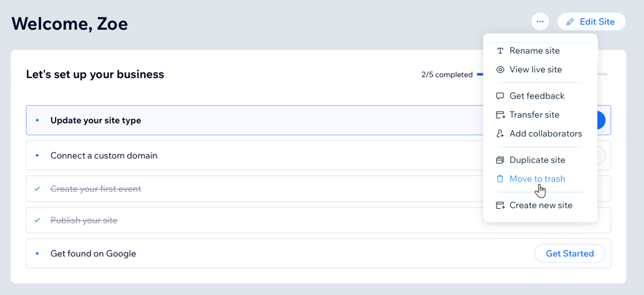Screen dimensions: 644x295
Task: Click the Transfer site arrow icon
Action: 500,115
